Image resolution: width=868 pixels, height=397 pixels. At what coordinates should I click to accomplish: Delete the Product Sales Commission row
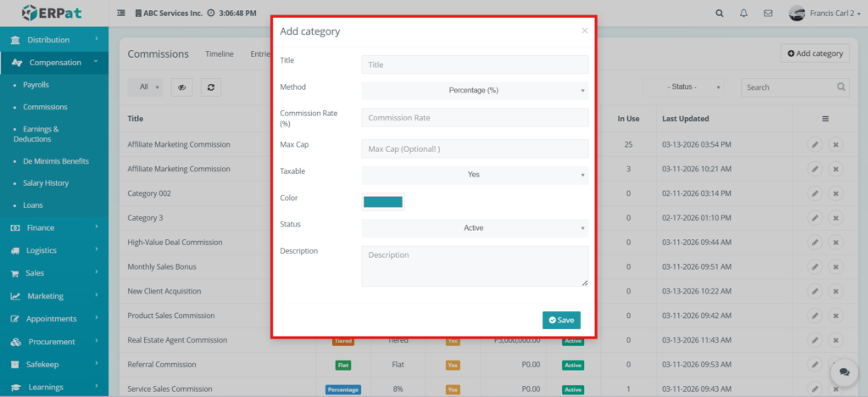click(836, 315)
